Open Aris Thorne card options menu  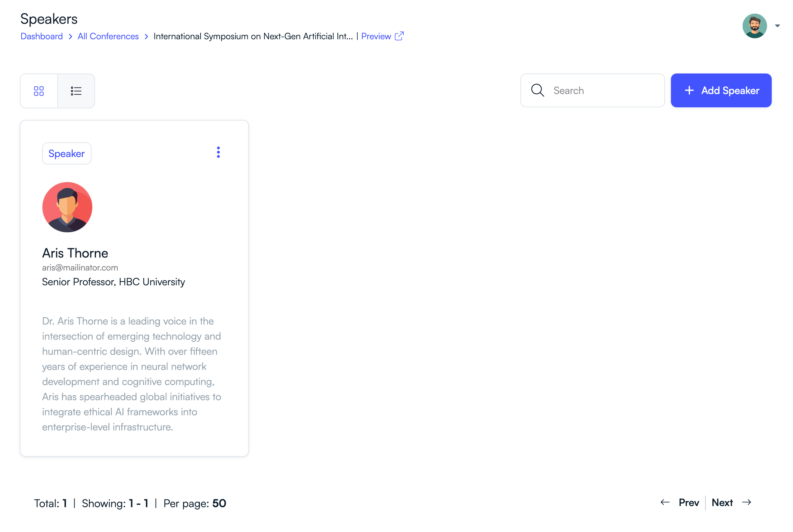coord(218,152)
